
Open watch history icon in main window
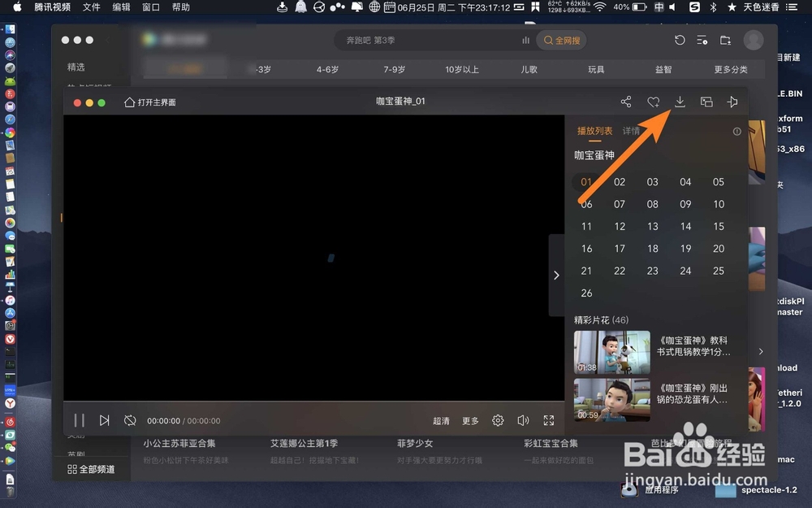(x=680, y=40)
